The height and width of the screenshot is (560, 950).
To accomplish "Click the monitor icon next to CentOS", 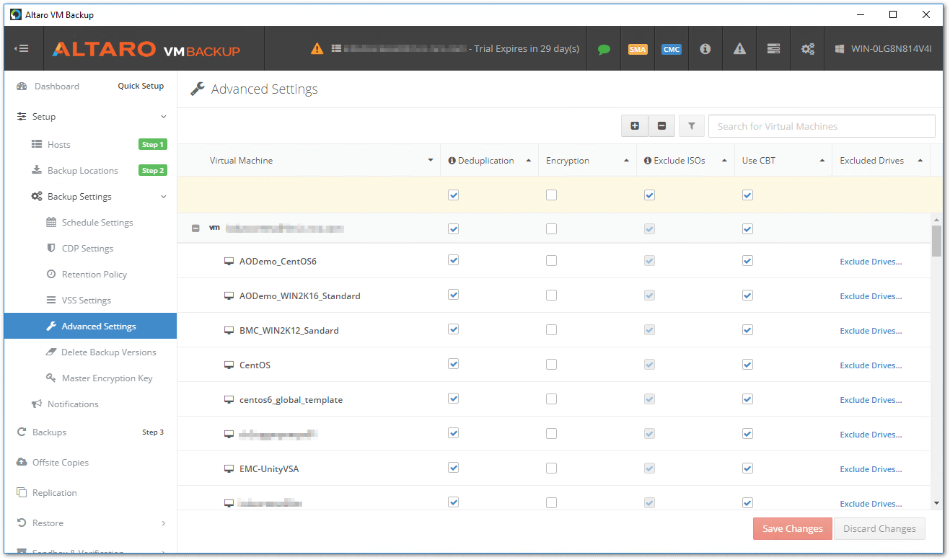I will (229, 365).
